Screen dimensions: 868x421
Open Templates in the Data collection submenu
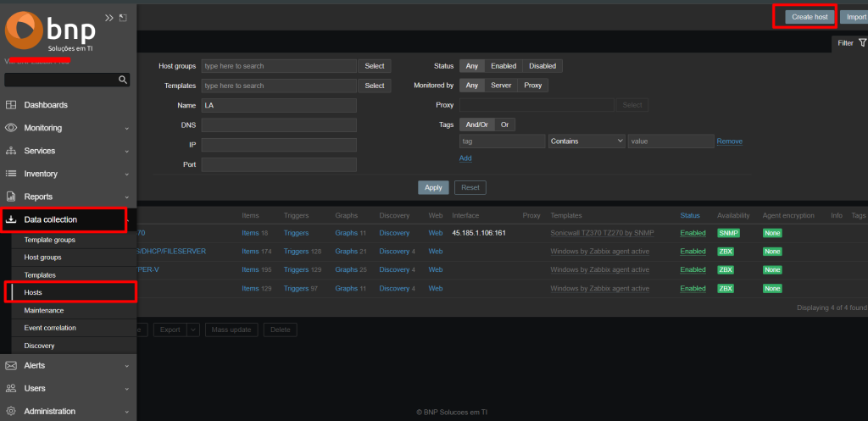[x=40, y=275]
